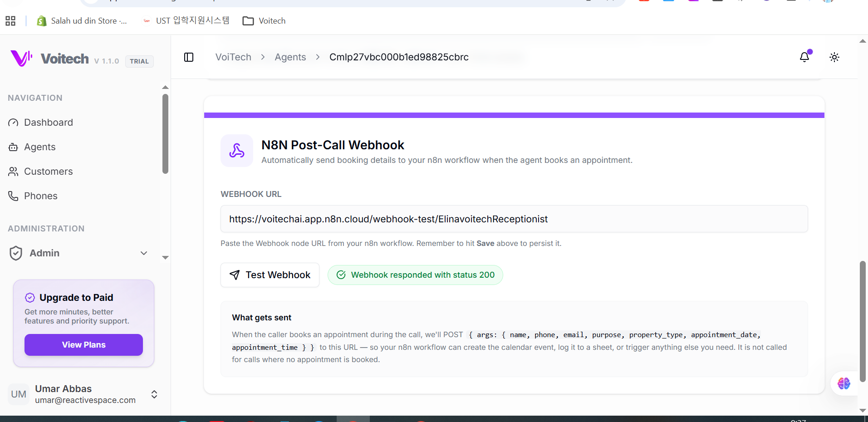Click the What gets sent heading
Viewport: 868px width, 422px height.
[x=262, y=318]
